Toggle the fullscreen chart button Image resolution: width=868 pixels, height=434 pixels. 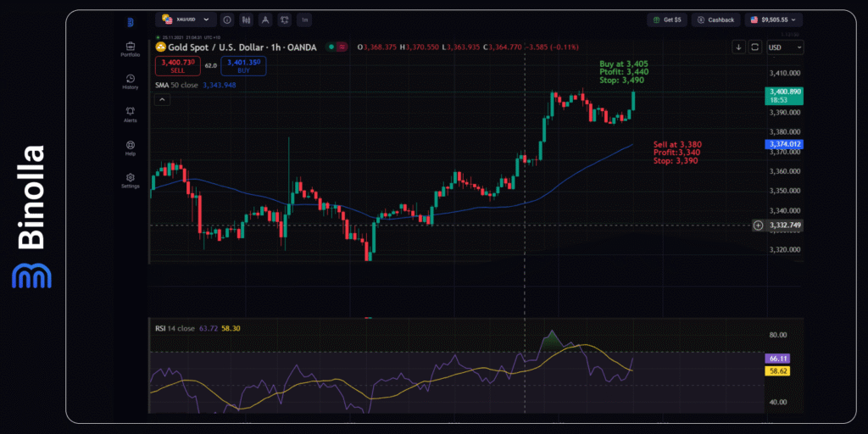[754, 47]
